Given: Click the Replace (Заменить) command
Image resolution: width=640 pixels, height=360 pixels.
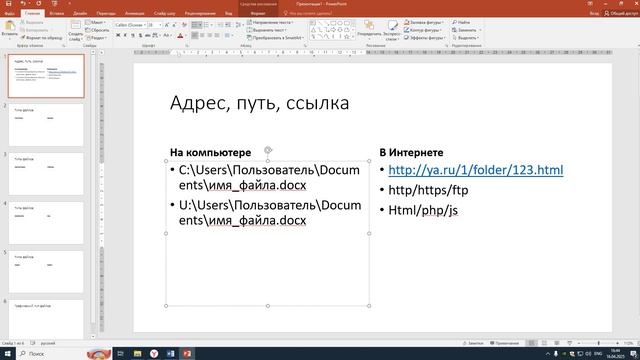Looking at the screenshot, I should pos(465,30).
